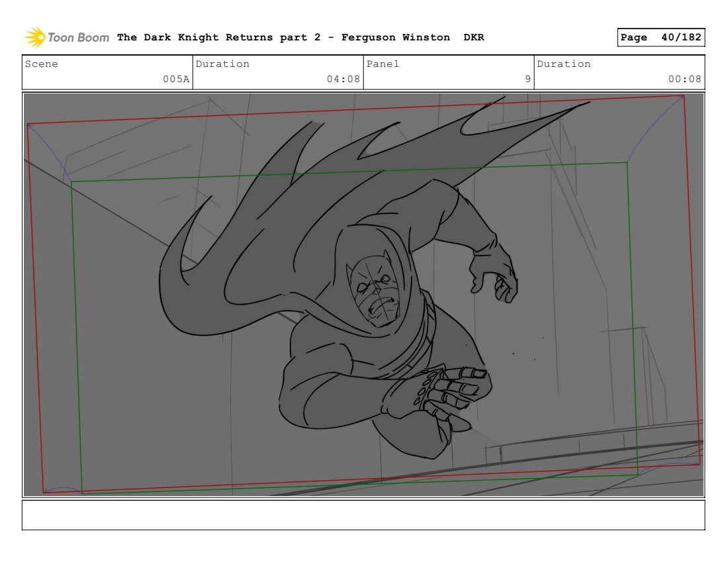Select scene number 005A
728x563 pixels.
pyautogui.click(x=176, y=79)
